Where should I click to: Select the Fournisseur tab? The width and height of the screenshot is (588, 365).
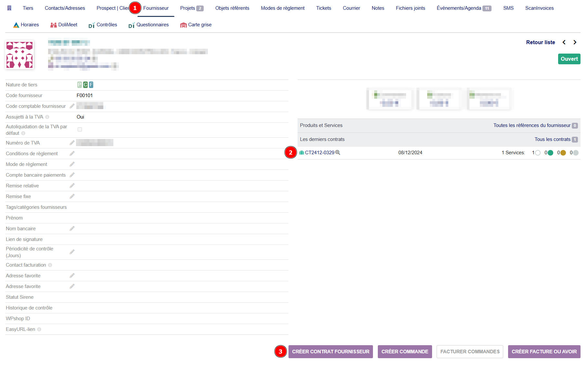tap(156, 8)
